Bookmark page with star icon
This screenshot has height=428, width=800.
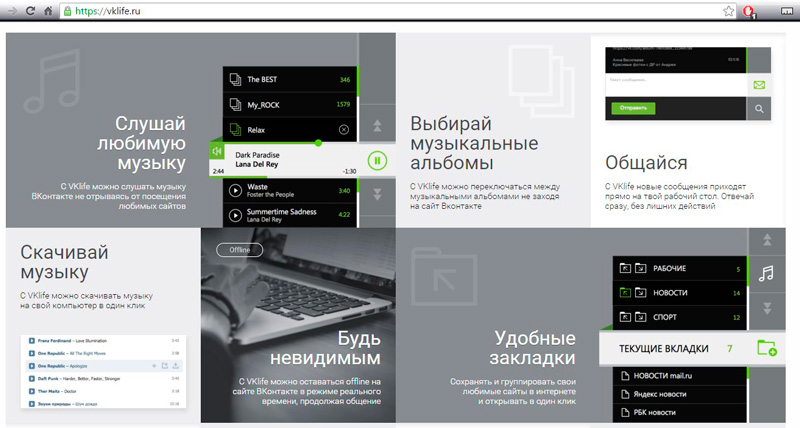pyautogui.click(x=729, y=11)
